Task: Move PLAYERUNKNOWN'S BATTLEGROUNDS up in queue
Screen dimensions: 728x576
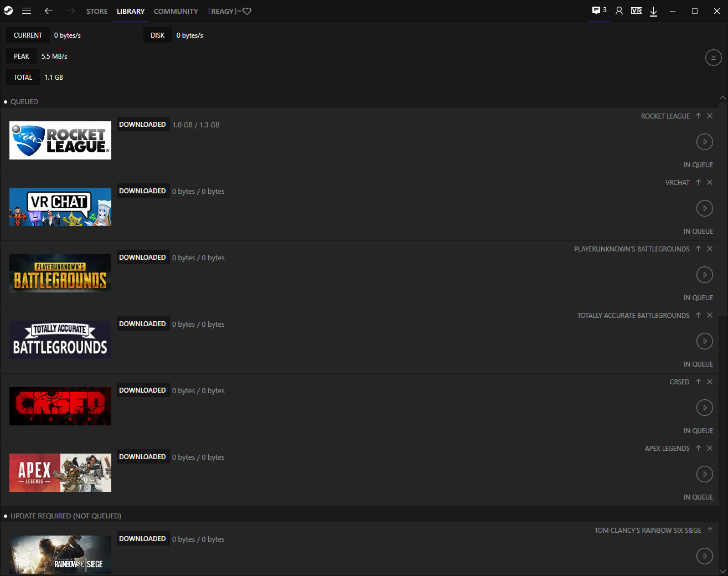Action: tap(699, 249)
